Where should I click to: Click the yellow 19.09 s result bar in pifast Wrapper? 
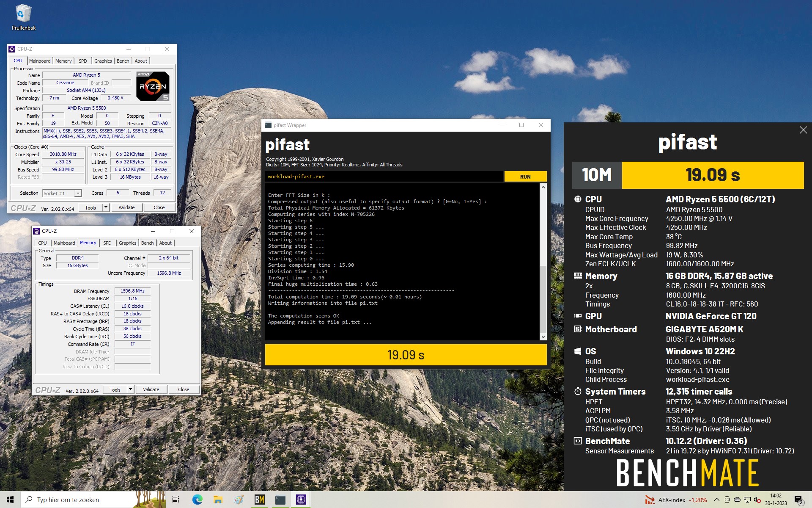coord(406,355)
